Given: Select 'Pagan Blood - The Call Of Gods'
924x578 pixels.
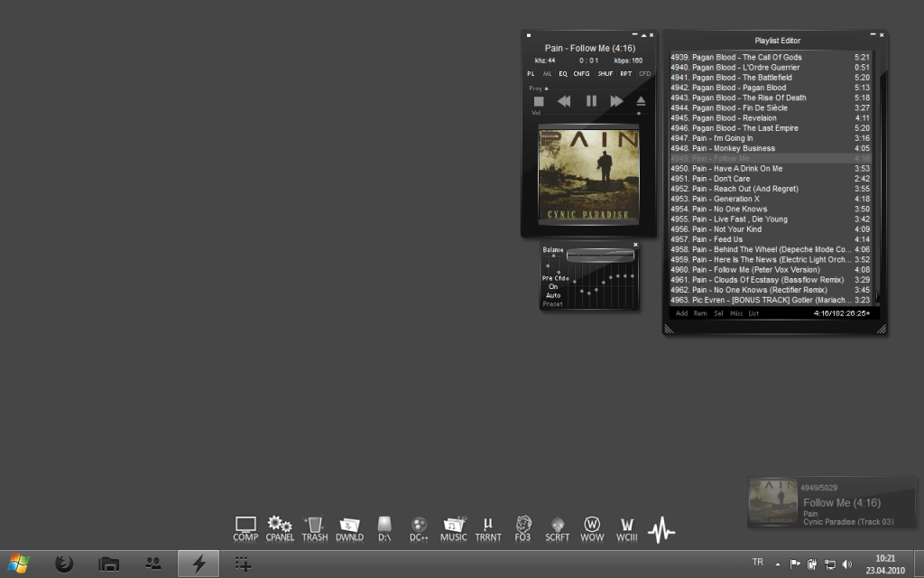Looking at the screenshot, I should pyautogui.click(x=771, y=57).
